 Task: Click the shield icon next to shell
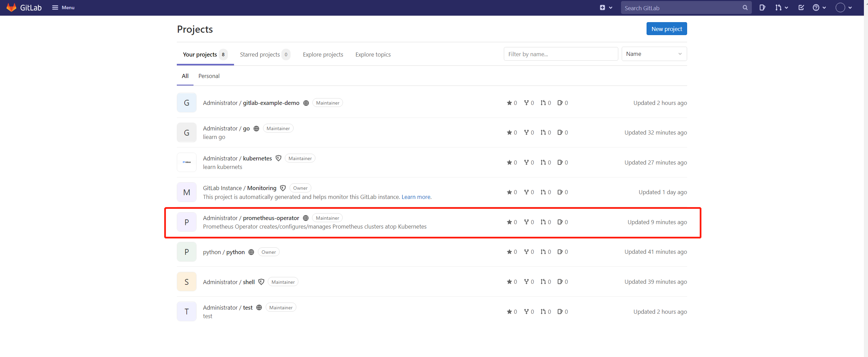(261, 282)
